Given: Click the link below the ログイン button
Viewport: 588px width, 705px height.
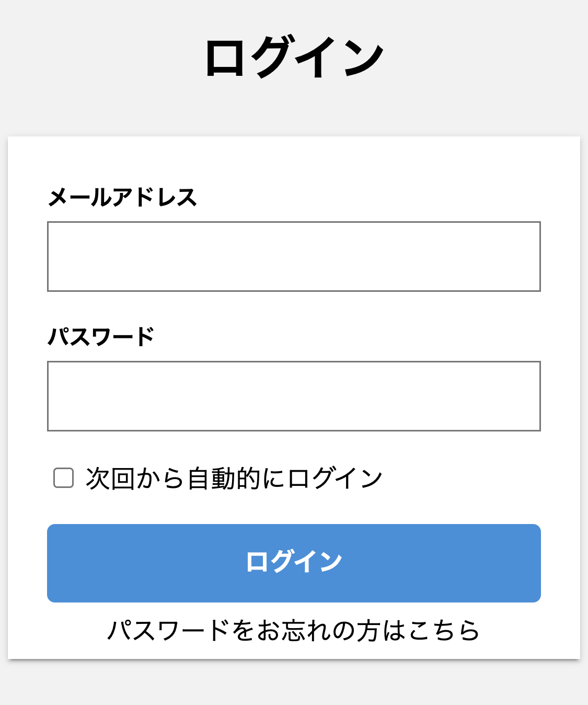Looking at the screenshot, I should (x=293, y=630).
